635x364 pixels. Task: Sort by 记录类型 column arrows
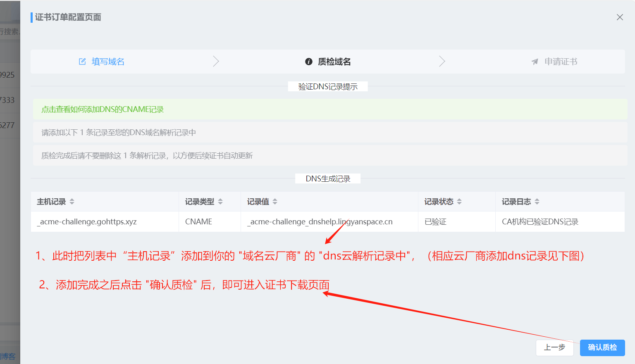[220, 202]
